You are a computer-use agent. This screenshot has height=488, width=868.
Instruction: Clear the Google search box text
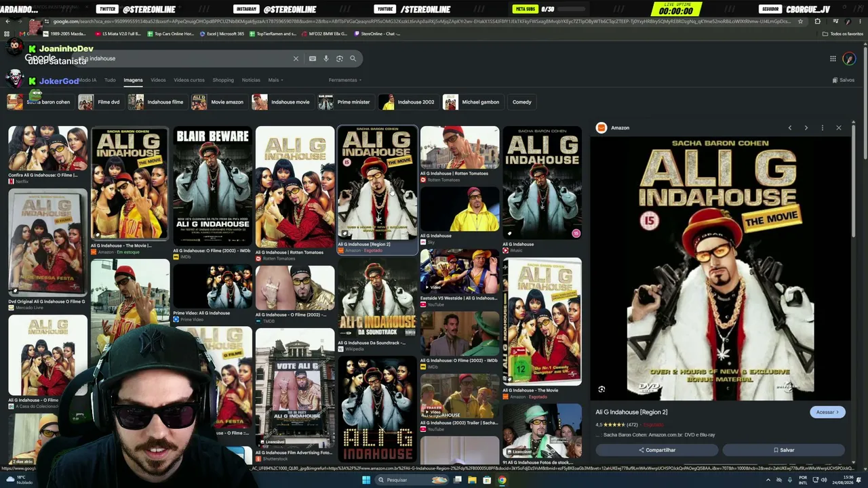tap(296, 59)
